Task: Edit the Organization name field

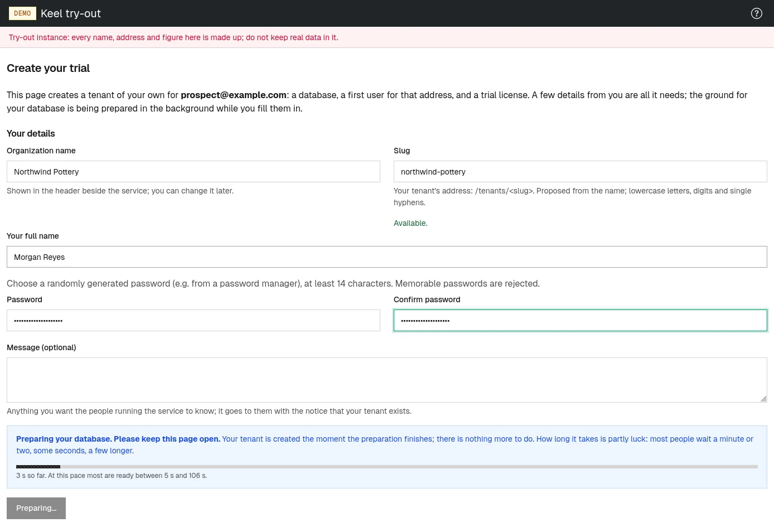Action: pos(193,172)
